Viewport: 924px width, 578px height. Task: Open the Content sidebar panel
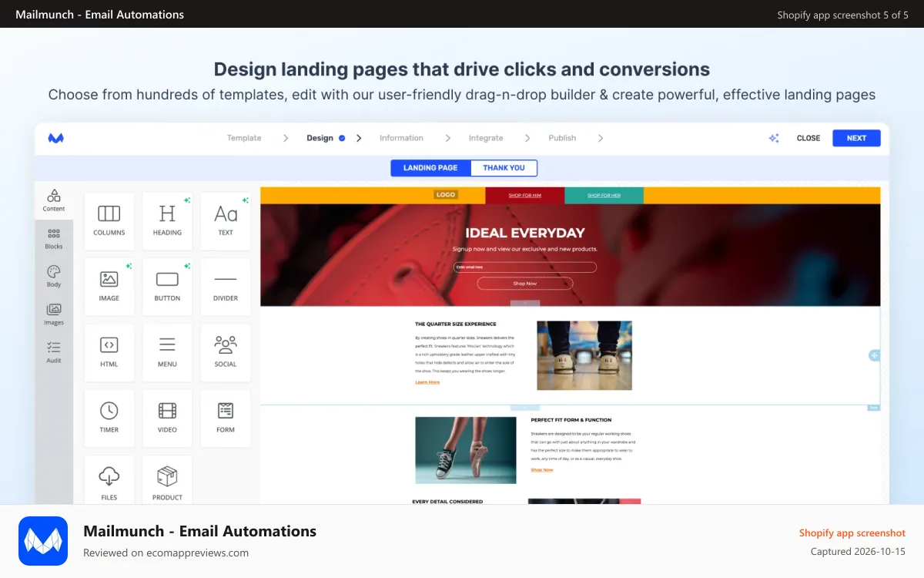(x=54, y=200)
